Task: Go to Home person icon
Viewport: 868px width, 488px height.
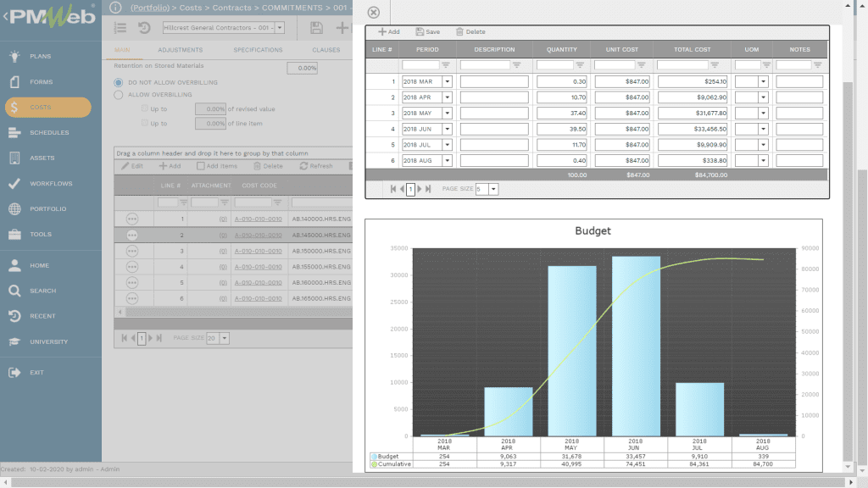Action: point(14,265)
